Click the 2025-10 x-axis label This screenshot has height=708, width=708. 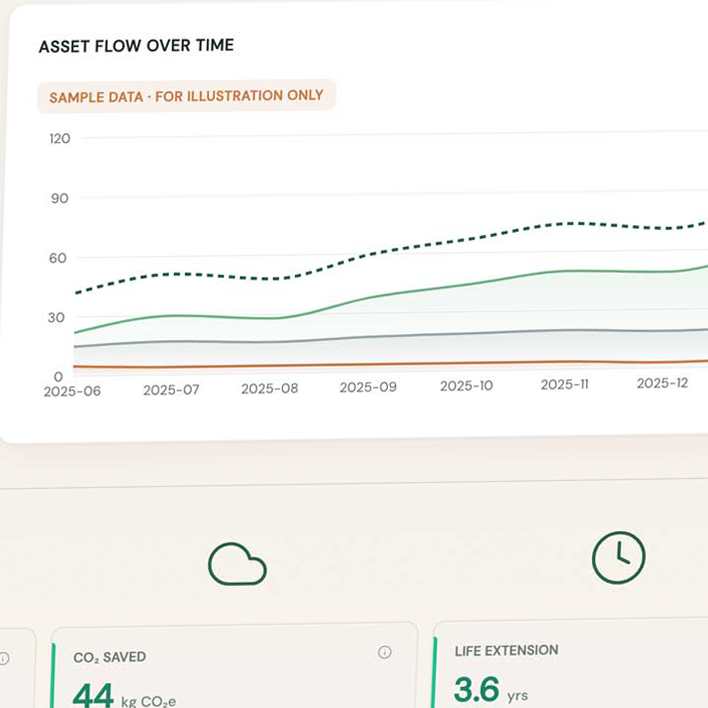(x=466, y=386)
